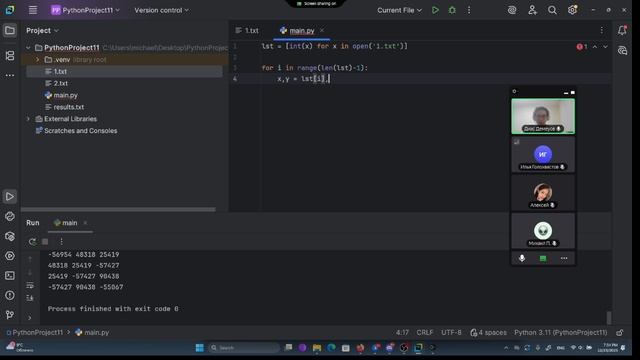
Task: Rerun main with the rerun icon
Action: tap(32, 242)
